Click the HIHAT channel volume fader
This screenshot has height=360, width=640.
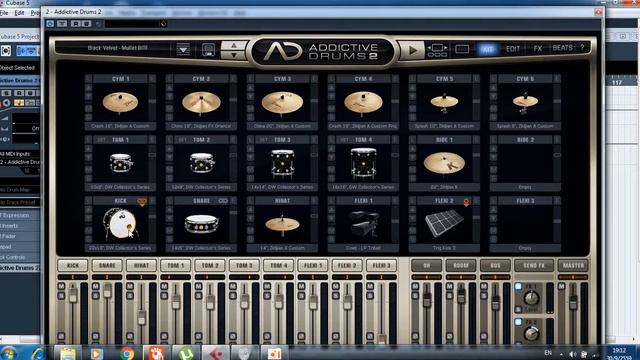[141, 317]
